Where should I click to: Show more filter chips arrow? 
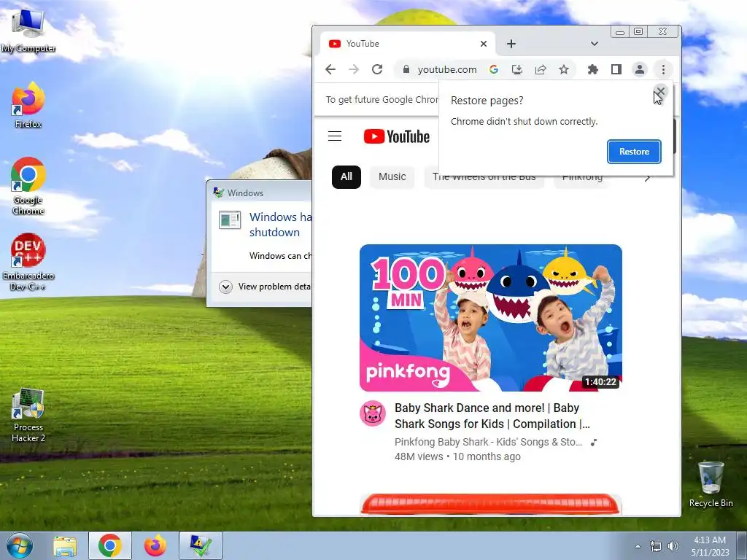pyautogui.click(x=647, y=178)
